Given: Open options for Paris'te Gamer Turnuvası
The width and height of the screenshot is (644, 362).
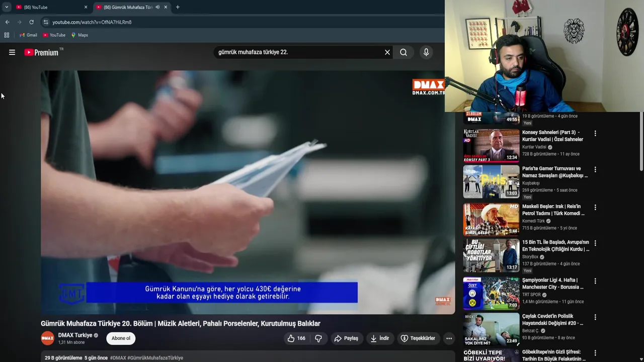Looking at the screenshot, I should point(595,170).
